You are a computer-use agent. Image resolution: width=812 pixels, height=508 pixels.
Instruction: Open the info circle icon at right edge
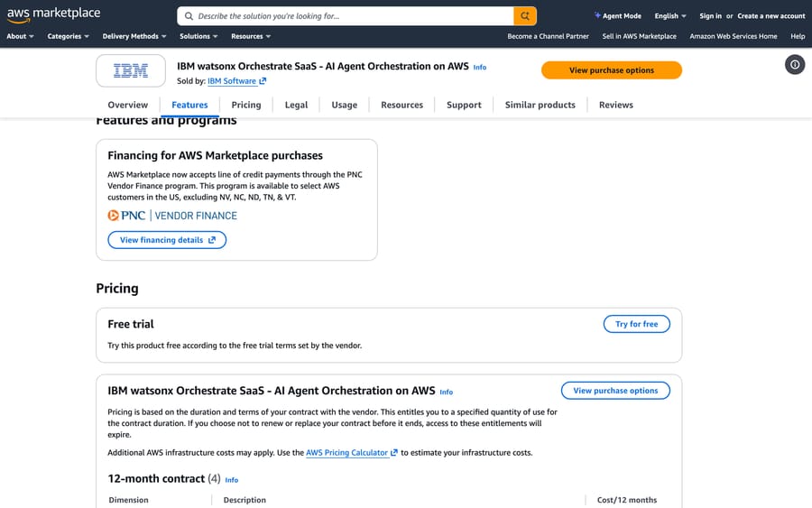pos(794,65)
